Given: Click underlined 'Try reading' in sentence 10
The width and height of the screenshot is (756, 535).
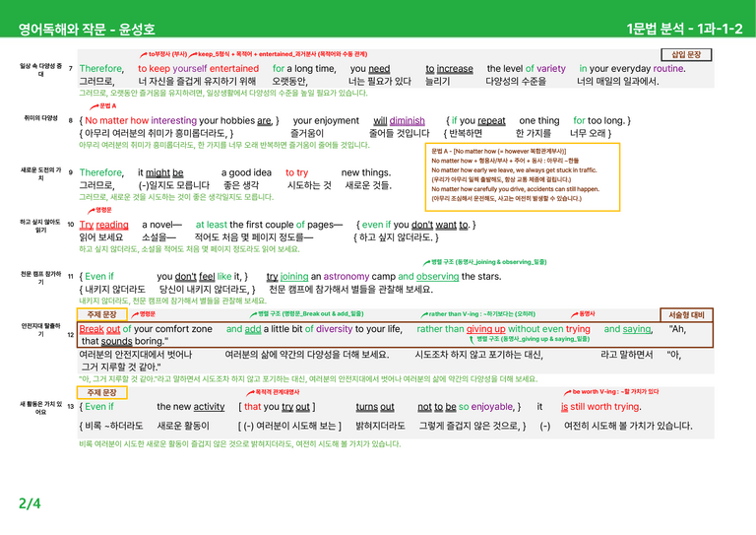Looking at the screenshot, I should coord(103,225).
